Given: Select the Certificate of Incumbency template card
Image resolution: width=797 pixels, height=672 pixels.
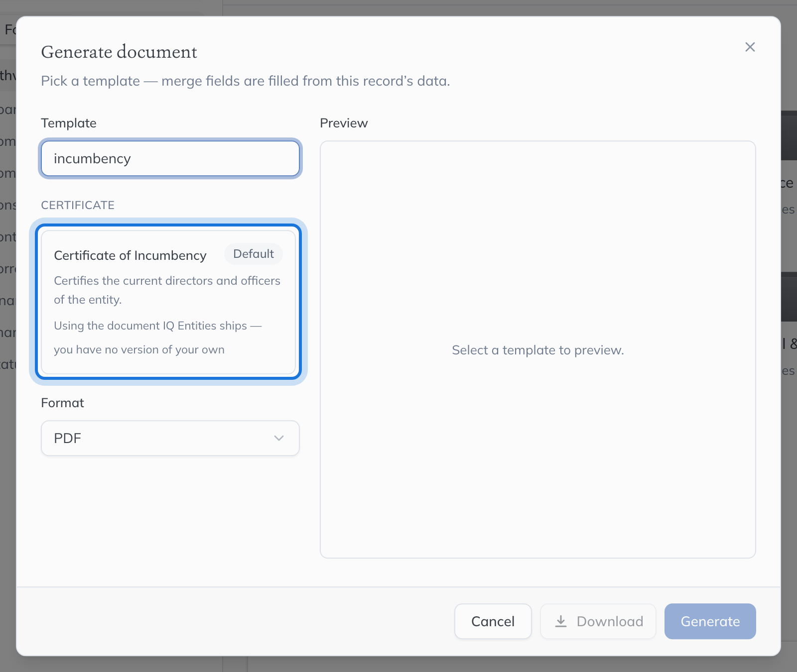Looking at the screenshot, I should pyautogui.click(x=168, y=302).
